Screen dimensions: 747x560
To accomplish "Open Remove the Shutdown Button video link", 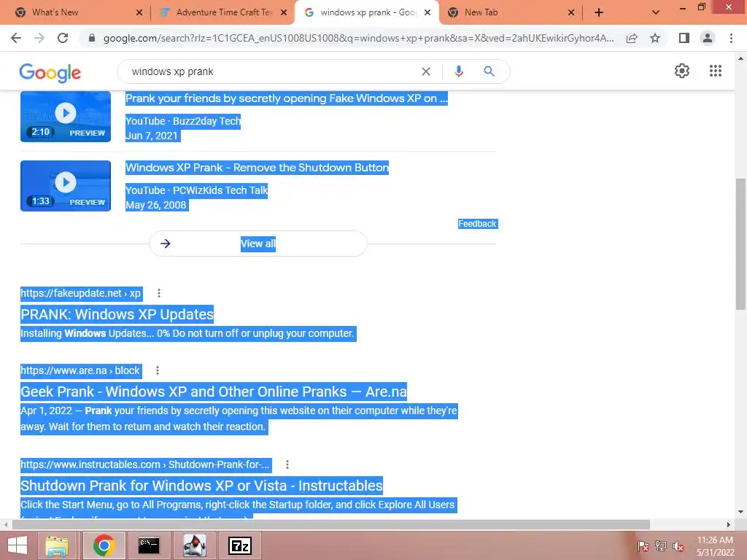I will (x=258, y=168).
